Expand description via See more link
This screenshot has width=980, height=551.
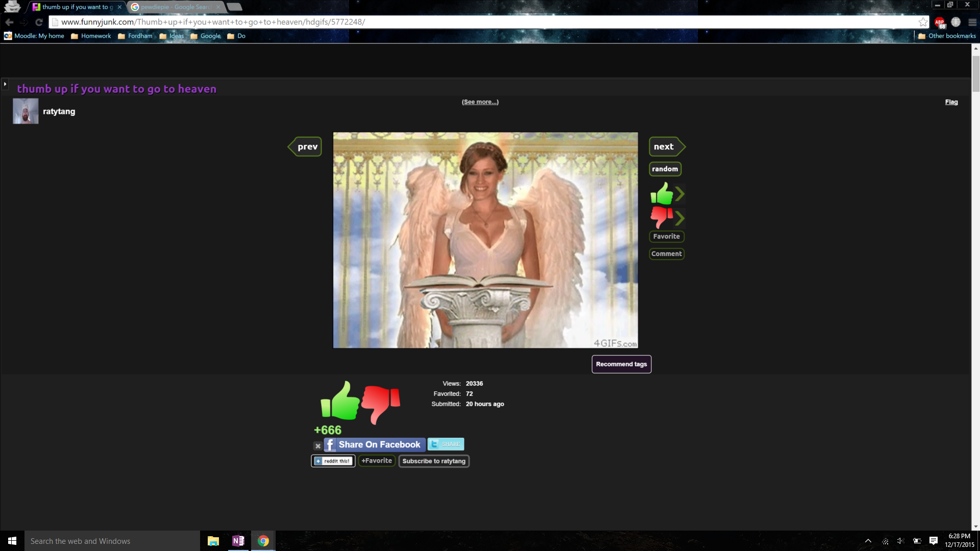(480, 102)
